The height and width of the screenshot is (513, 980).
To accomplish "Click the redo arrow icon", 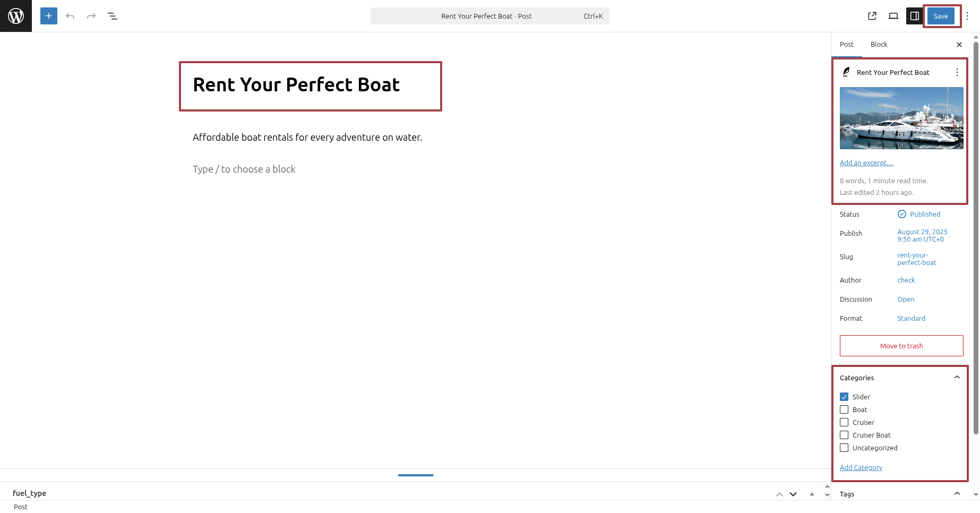I will (x=91, y=16).
